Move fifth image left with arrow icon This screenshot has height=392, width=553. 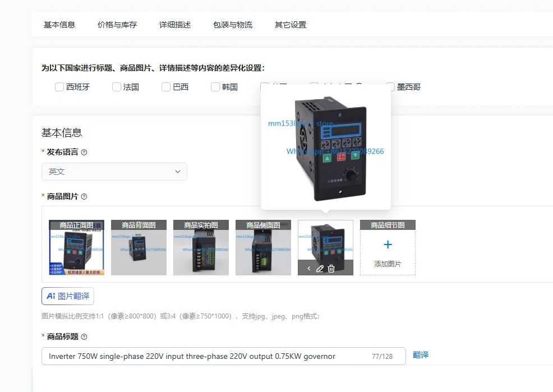309,269
